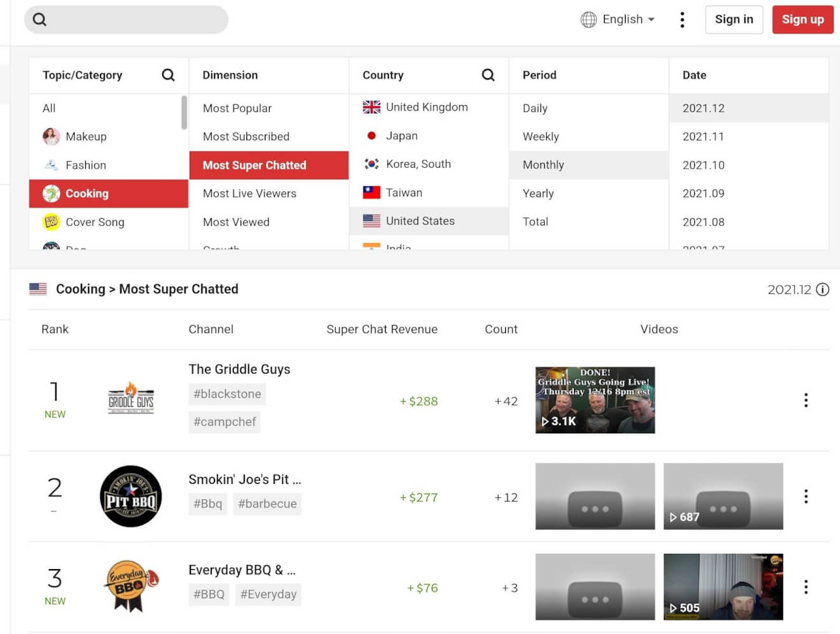Click the Fashion category icon

(x=52, y=165)
